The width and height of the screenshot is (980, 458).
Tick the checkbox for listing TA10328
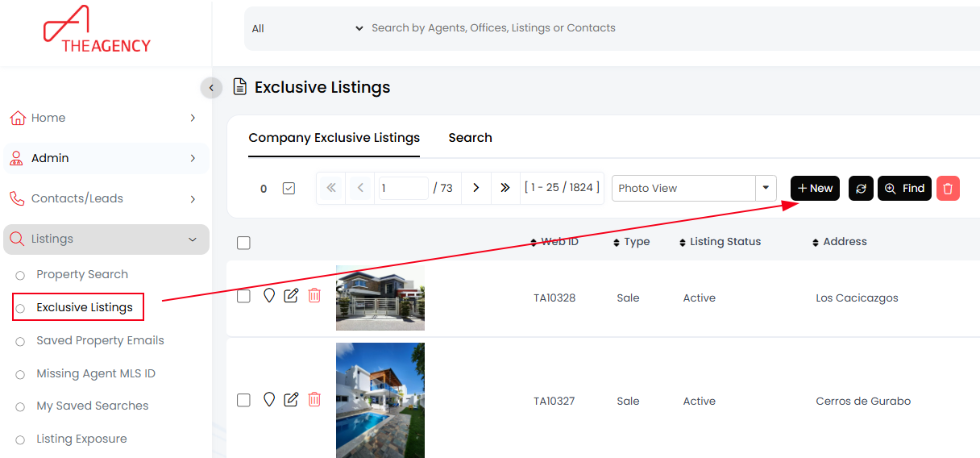[243, 297]
